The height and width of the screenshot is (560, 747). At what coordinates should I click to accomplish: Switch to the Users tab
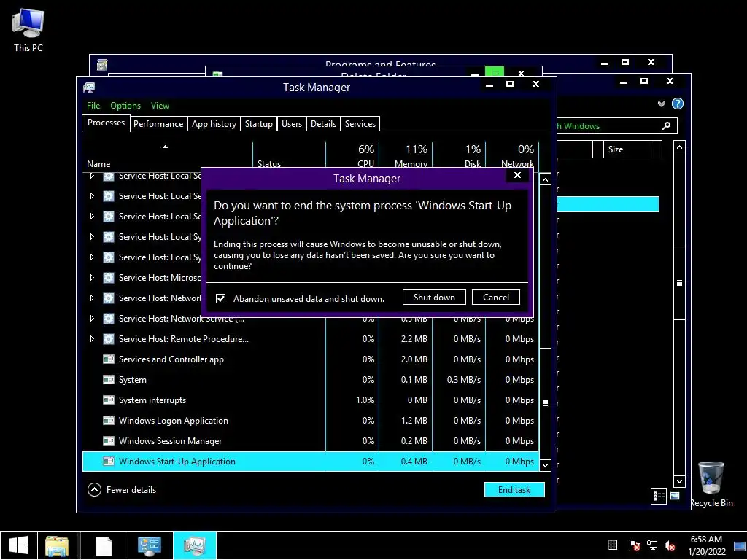click(292, 124)
